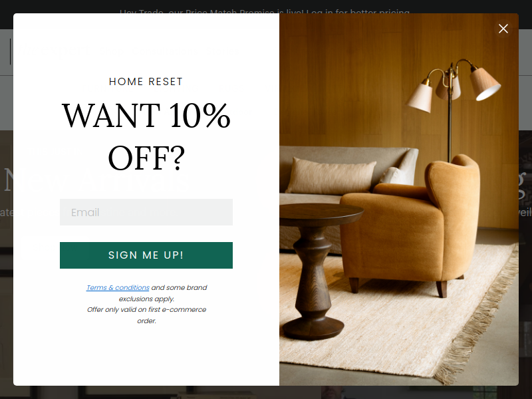Click the SIGN ME UP! button
Viewport: 532px width, 399px height.
(x=146, y=255)
